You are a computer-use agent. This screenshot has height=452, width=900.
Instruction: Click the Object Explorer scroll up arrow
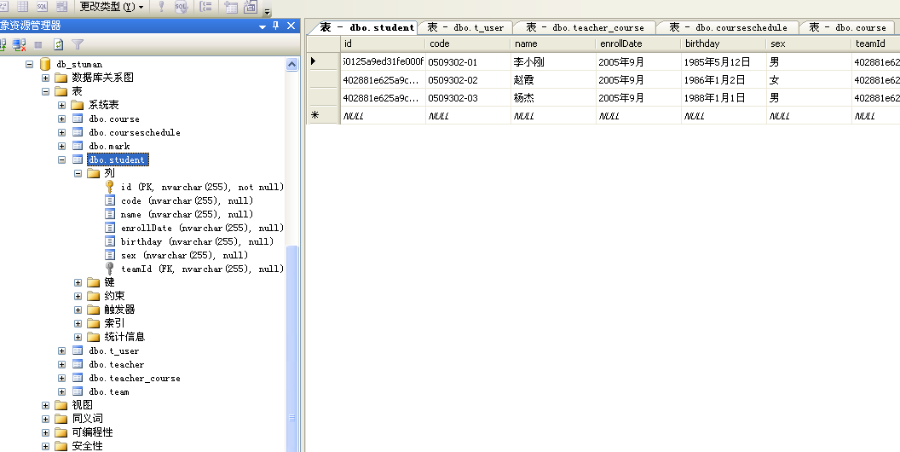click(x=292, y=65)
